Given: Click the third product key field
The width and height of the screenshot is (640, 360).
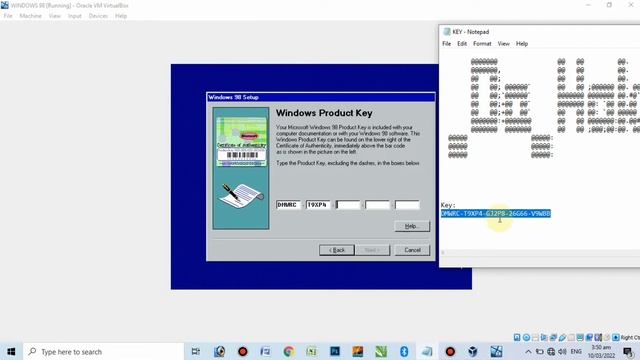Looking at the screenshot, I should [348, 204].
